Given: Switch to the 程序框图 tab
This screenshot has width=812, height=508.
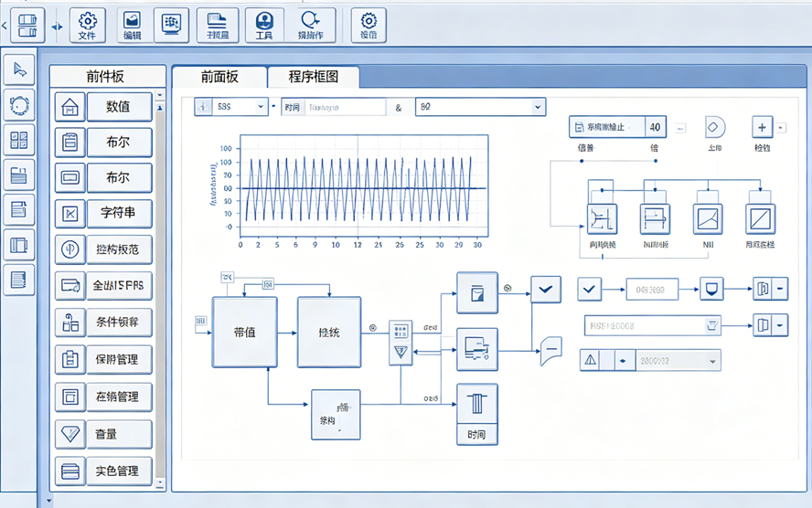Looking at the screenshot, I should [314, 77].
